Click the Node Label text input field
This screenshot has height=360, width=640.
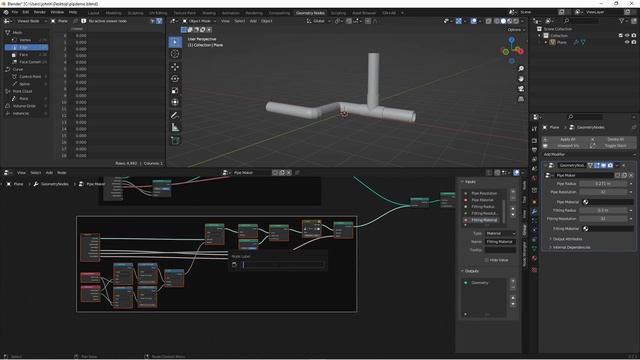point(282,264)
